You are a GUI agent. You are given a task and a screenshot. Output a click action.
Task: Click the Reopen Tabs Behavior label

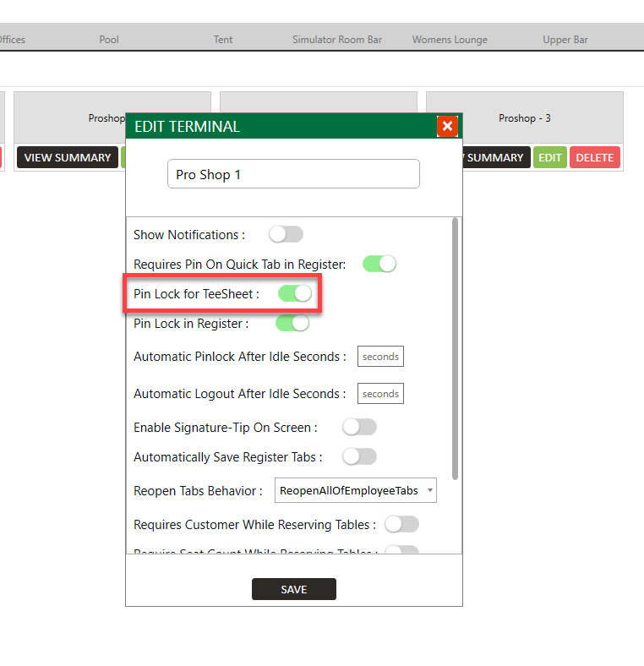(198, 490)
